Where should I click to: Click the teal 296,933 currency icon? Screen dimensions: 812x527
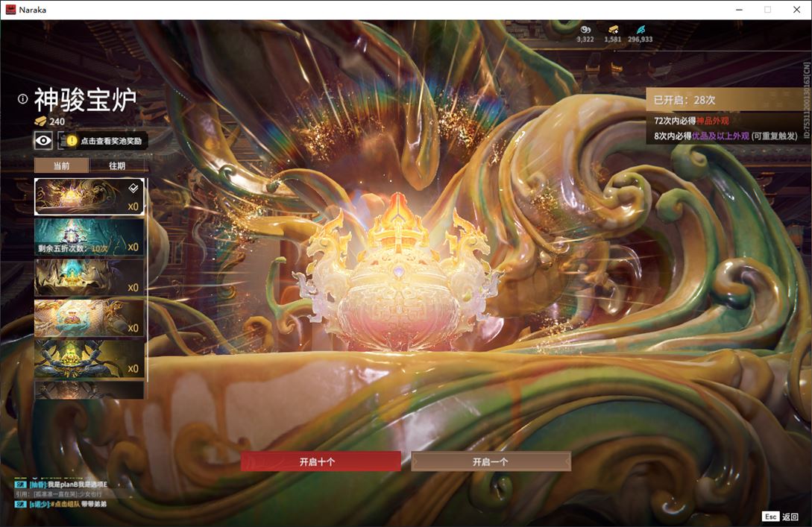click(x=641, y=30)
